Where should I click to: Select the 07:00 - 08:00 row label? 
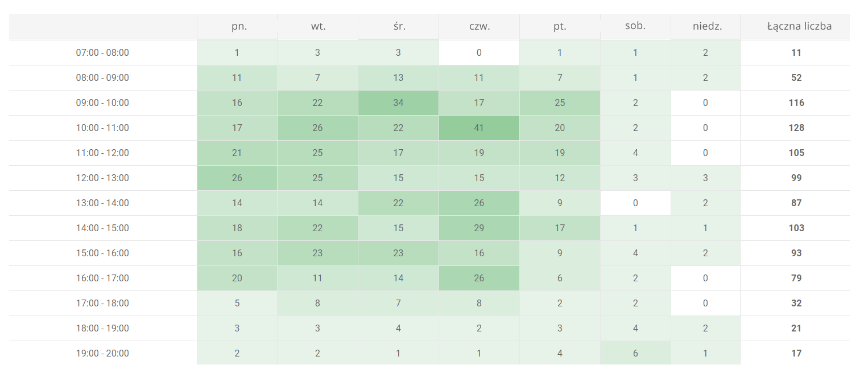tap(103, 53)
